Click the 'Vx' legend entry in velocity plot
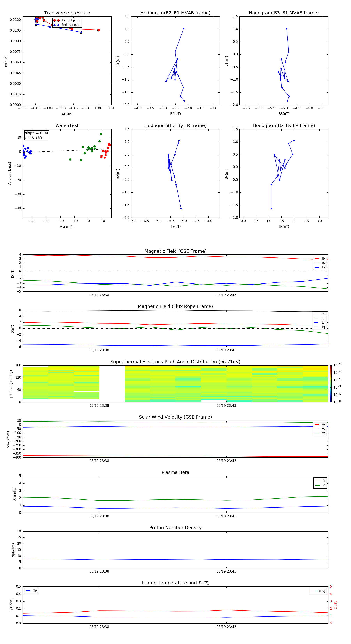 tap(320, 424)
